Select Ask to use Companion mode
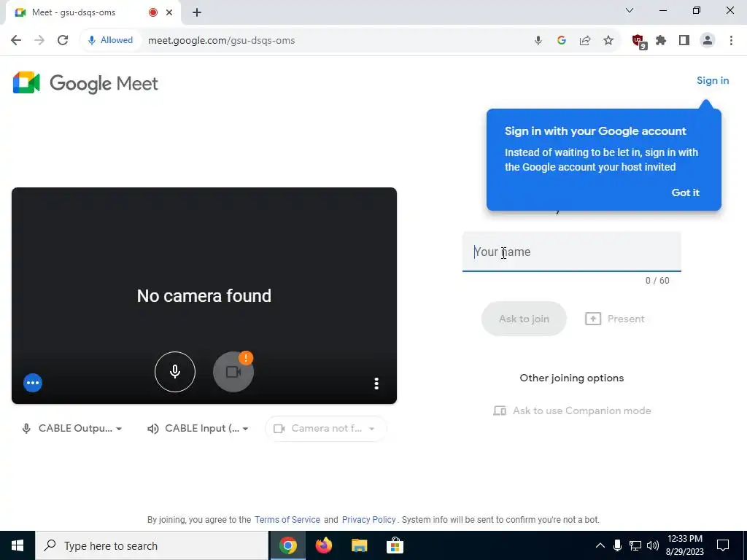747x560 pixels. [x=572, y=411]
